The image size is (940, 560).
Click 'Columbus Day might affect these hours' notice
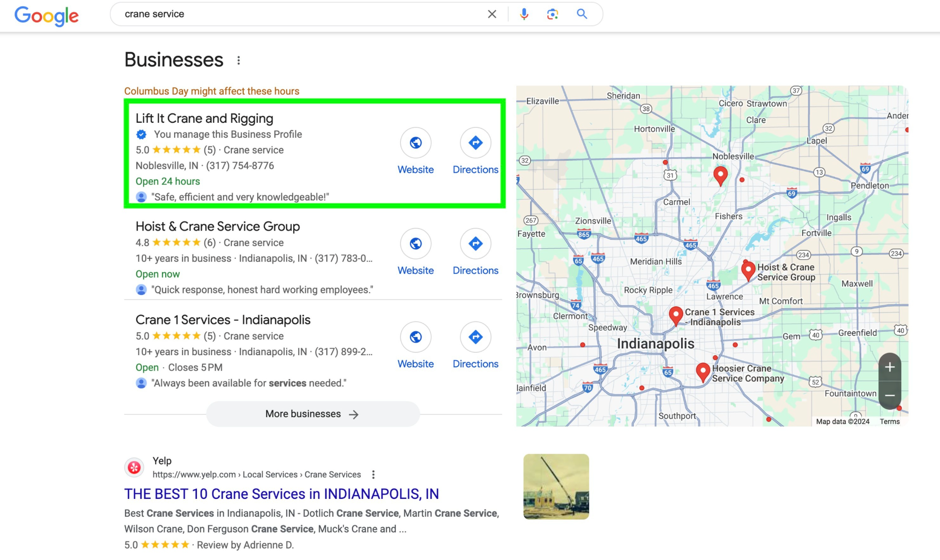click(x=211, y=91)
